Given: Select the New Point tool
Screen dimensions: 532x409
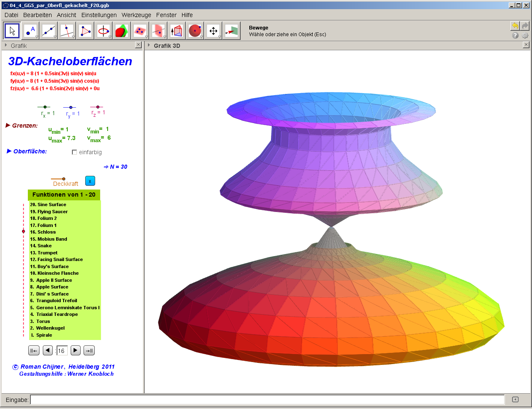Looking at the screenshot, I should 30,31.
